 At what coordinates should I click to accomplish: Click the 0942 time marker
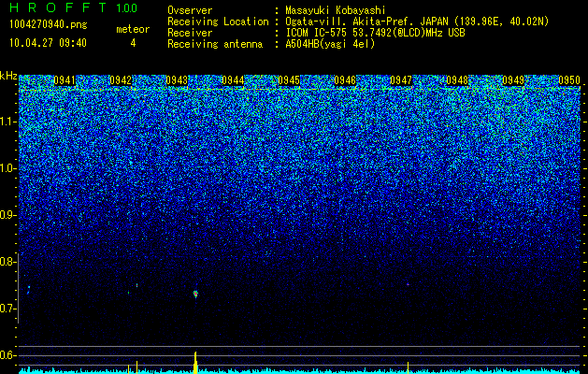tap(121, 80)
